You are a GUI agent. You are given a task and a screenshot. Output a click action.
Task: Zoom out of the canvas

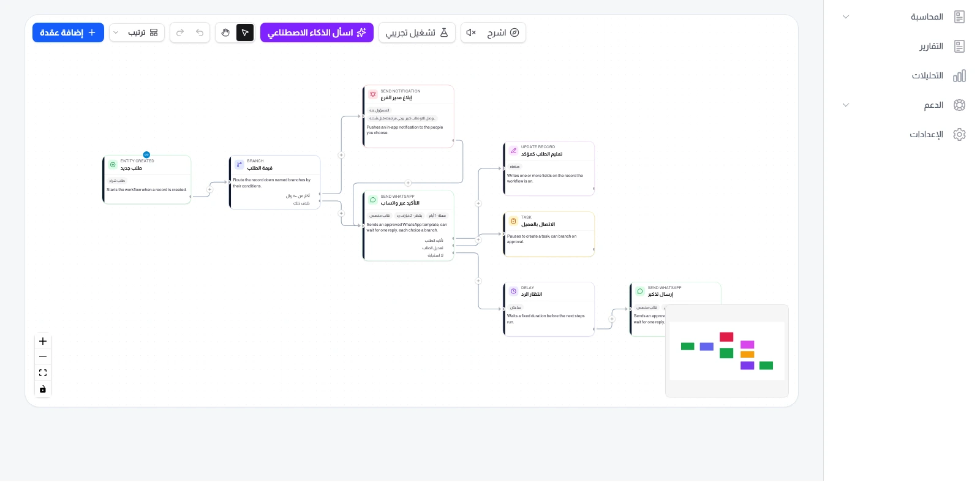[43, 357]
